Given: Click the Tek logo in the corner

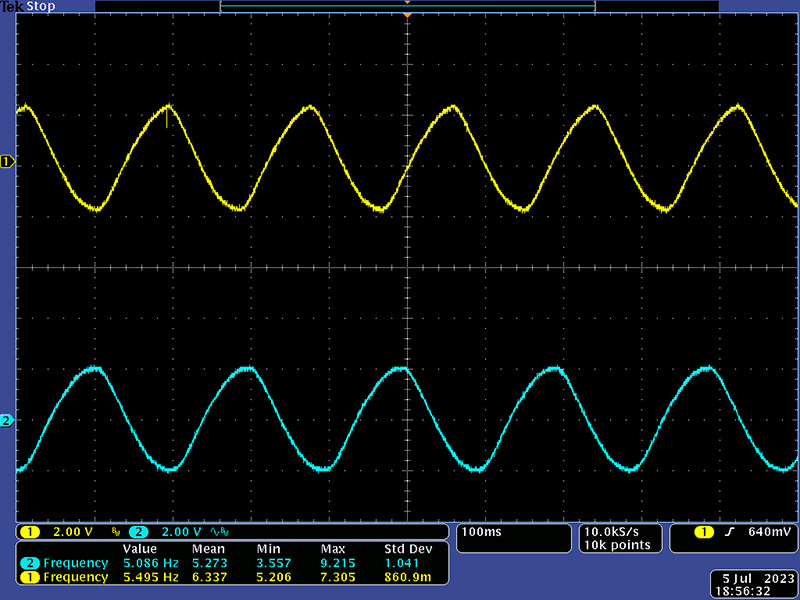Looking at the screenshot, I should click(12, 7).
